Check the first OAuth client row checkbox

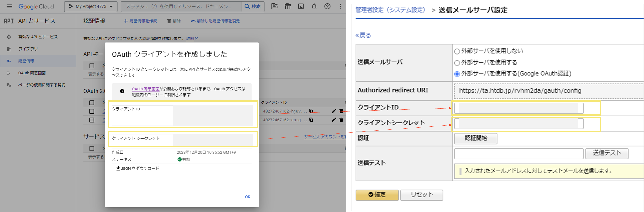coord(92,111)
